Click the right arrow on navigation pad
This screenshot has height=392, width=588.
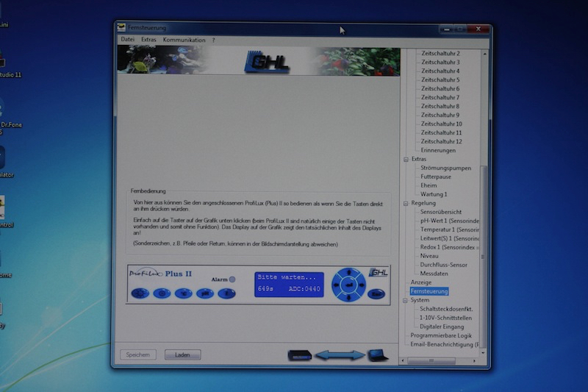(x=361, y=285)
